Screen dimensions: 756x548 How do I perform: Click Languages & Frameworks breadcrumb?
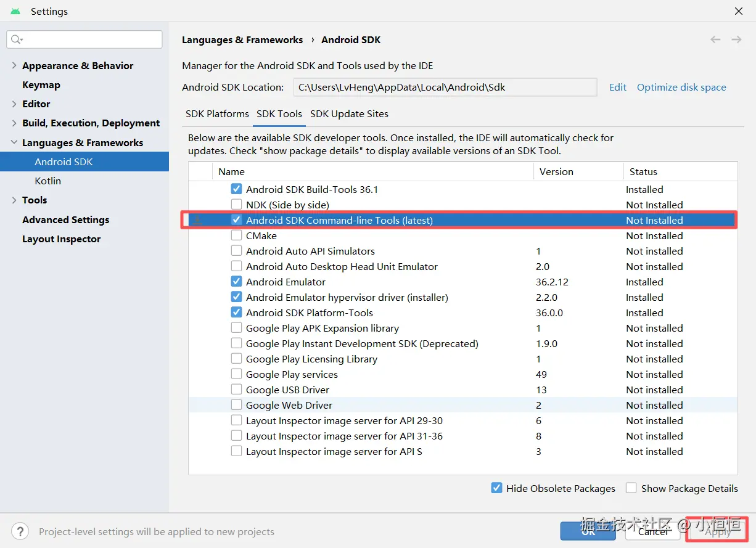(242, 40)
